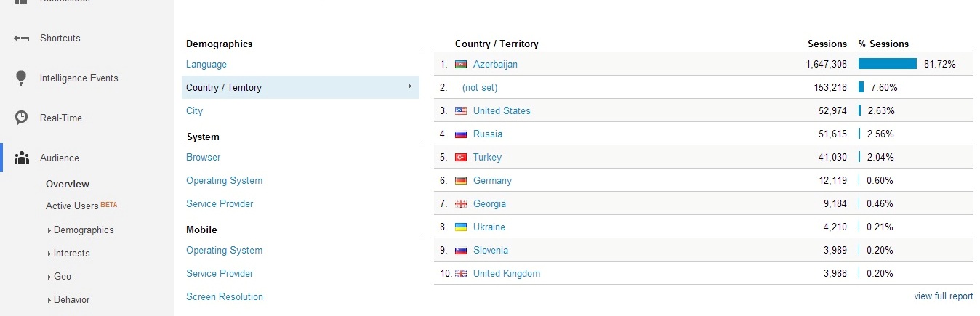Click the Turkey flag icon
This screenshot has height=316, width=980.
tap(461, 157)
